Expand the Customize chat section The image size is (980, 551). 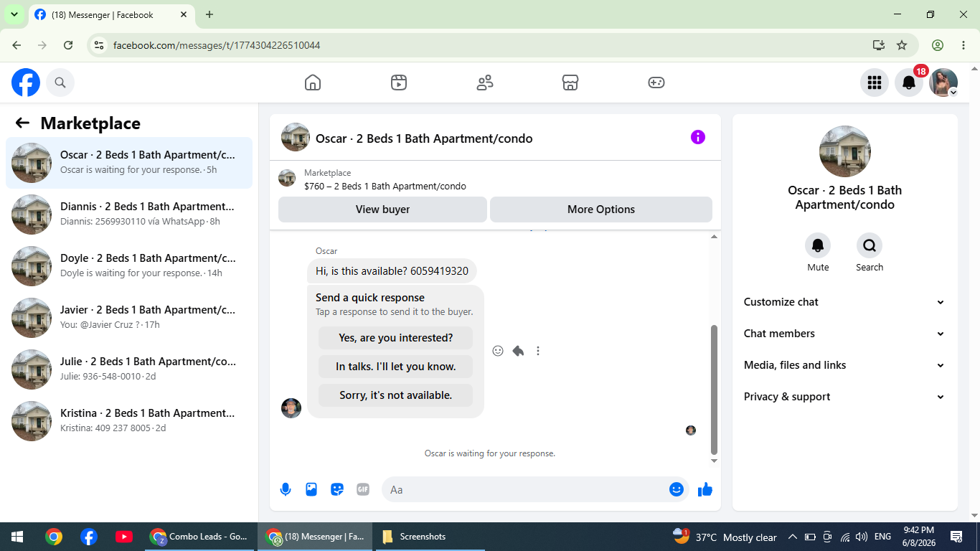click(844, 302)
